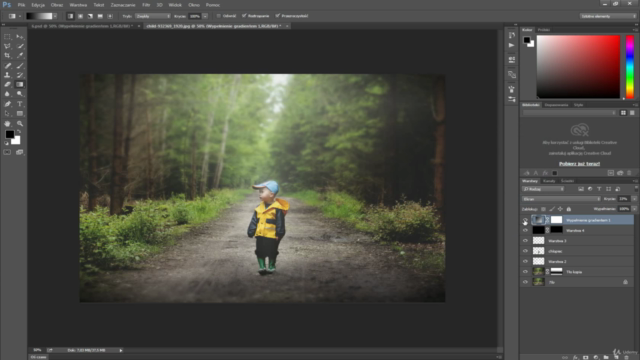Open the Edycja menu
Screen dimensions: 640x360
point(38,5)
